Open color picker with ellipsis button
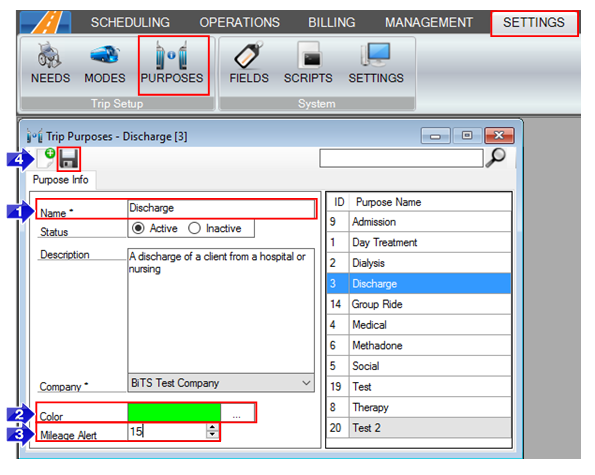Viewport: 595px width, 475px height. pos(237,412)
